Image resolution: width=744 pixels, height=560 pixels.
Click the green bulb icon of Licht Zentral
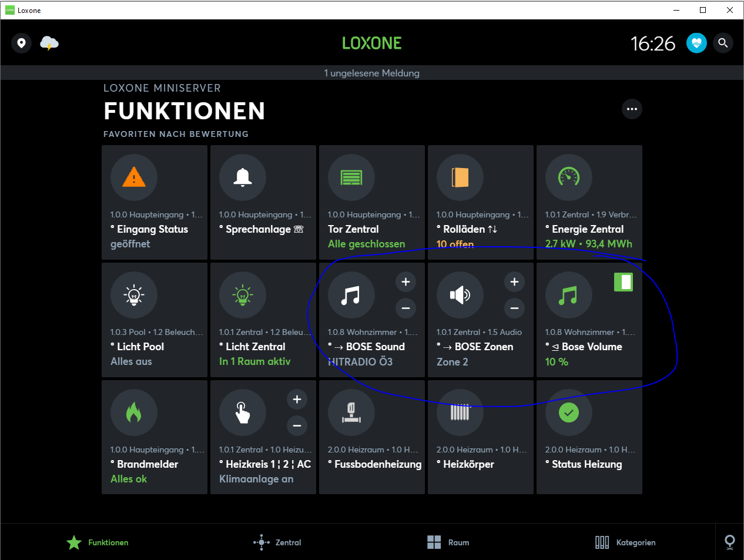pos(243,294)
